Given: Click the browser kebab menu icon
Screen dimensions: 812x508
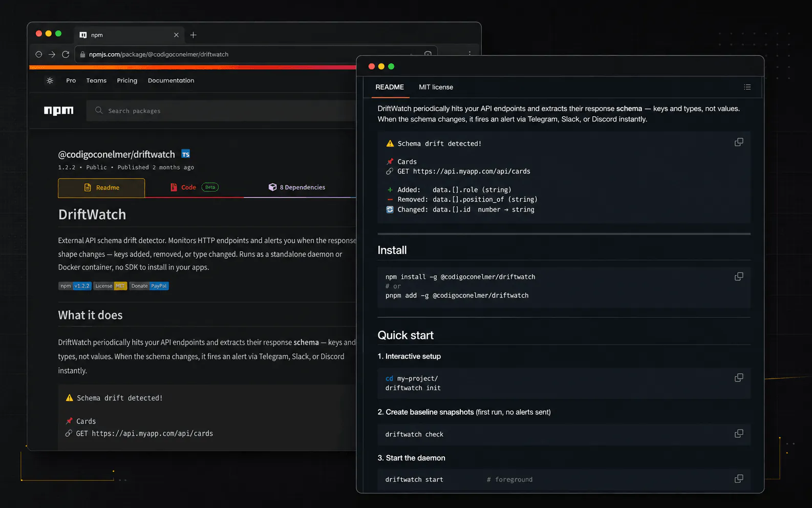Looking at the screenshot, I should coord(469,53).
